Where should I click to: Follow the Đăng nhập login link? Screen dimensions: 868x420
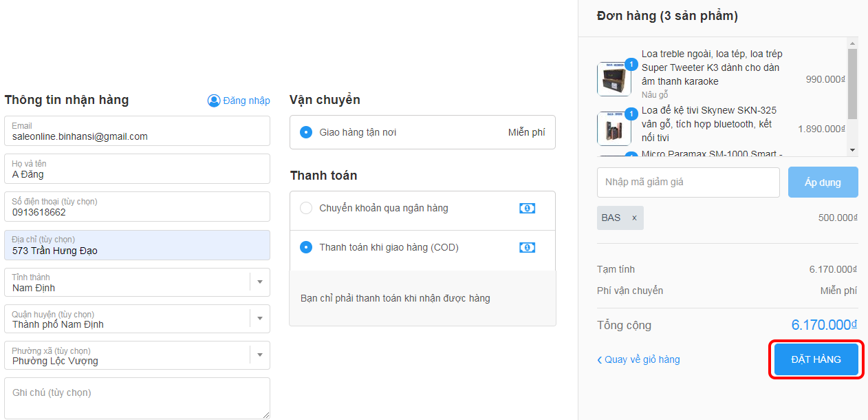tap(246, 101)
